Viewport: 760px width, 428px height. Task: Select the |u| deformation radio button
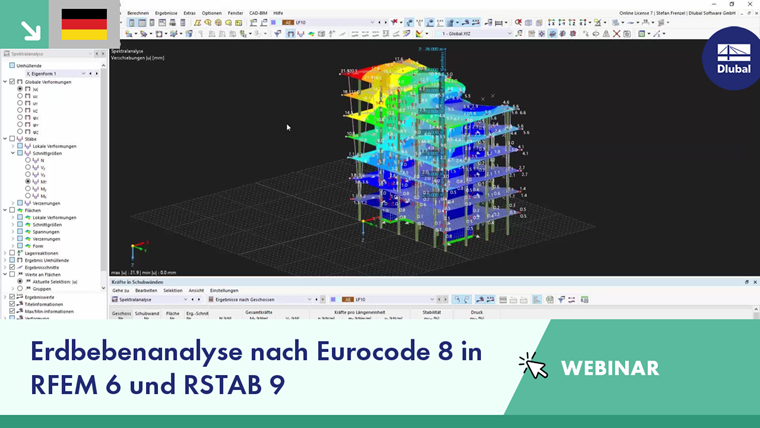click(20, 89)
